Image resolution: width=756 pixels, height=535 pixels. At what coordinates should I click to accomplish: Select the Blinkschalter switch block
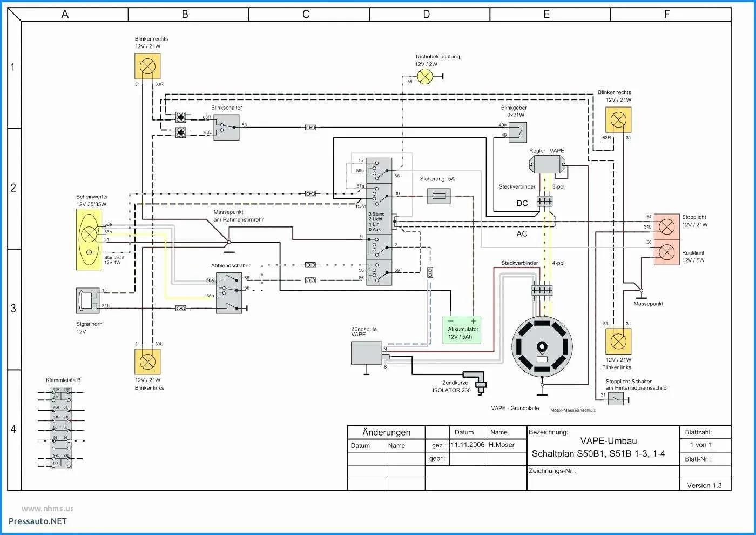(x=226, y=128)
